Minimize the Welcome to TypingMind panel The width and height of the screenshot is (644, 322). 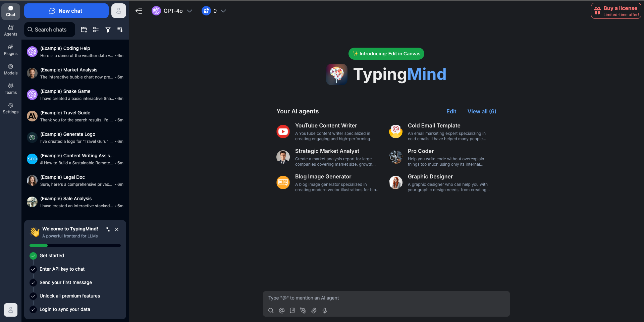coord(108,229)
